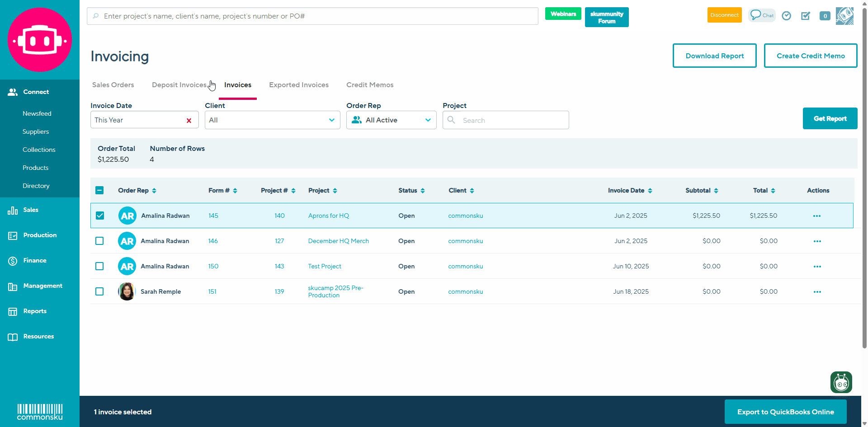
Task: Open three-dot actions for Aprons for HQ
Action: [816, 216]
